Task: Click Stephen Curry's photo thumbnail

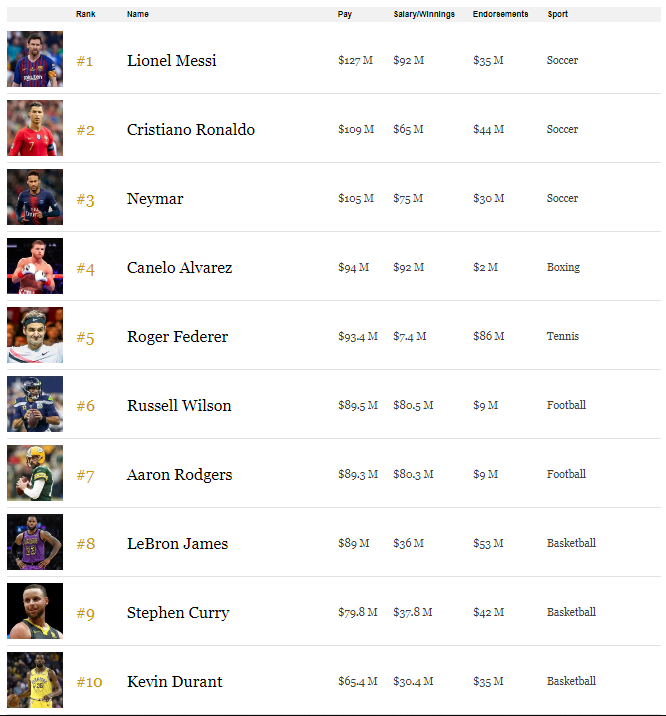Action: 35,611
